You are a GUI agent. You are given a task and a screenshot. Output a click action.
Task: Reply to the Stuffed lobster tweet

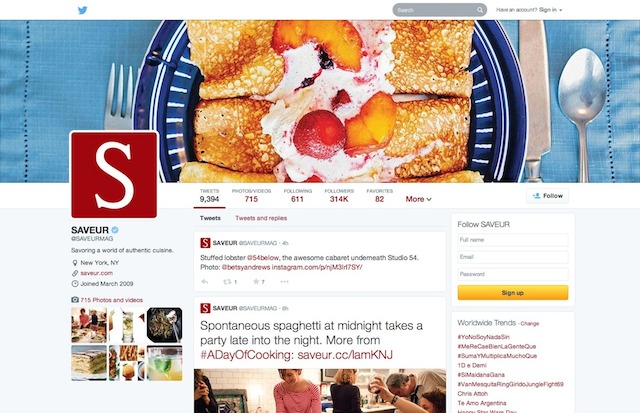tap(205, 282)
